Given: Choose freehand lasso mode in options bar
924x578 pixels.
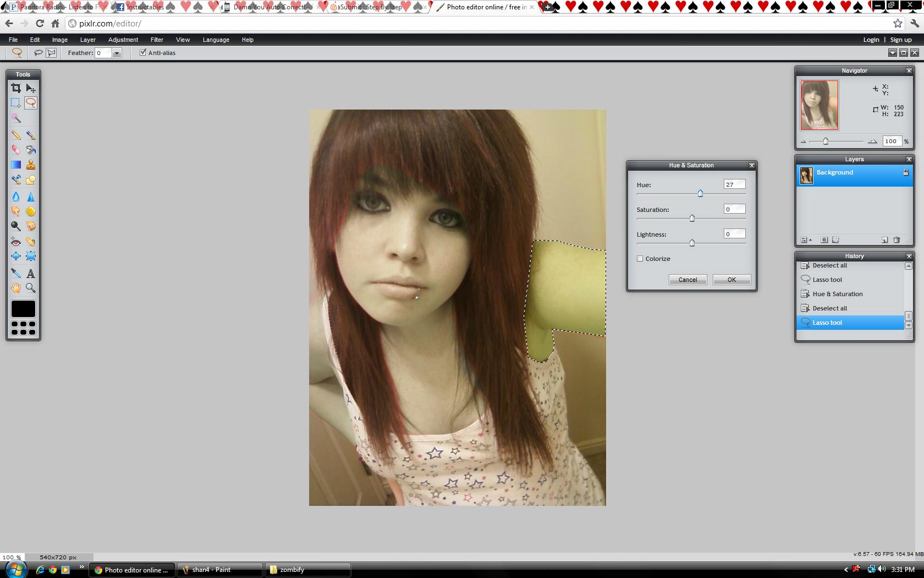Looking at the screenshot, I should [38, 53].
